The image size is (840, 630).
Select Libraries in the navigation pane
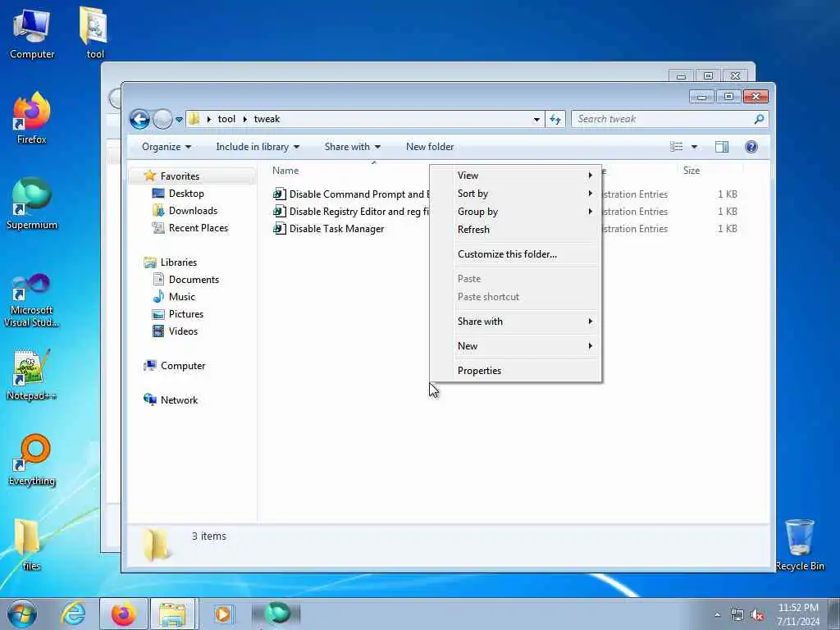coord(178,262)
